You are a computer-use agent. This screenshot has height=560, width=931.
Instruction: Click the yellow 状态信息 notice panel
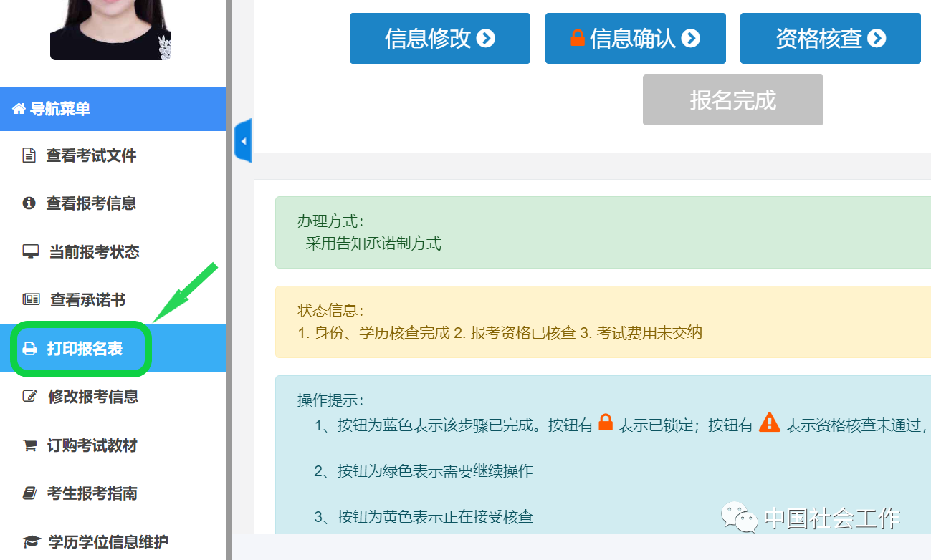(x=602, y=322)
